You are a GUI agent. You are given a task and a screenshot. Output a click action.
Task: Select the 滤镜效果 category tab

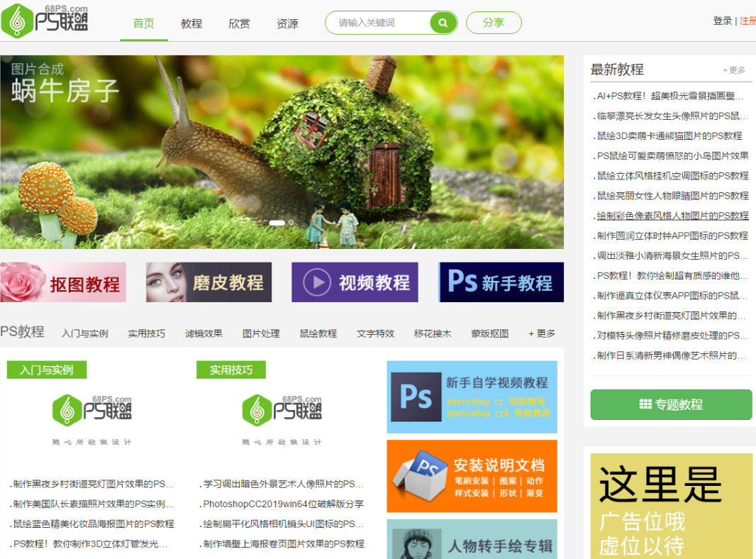point(204,333)
